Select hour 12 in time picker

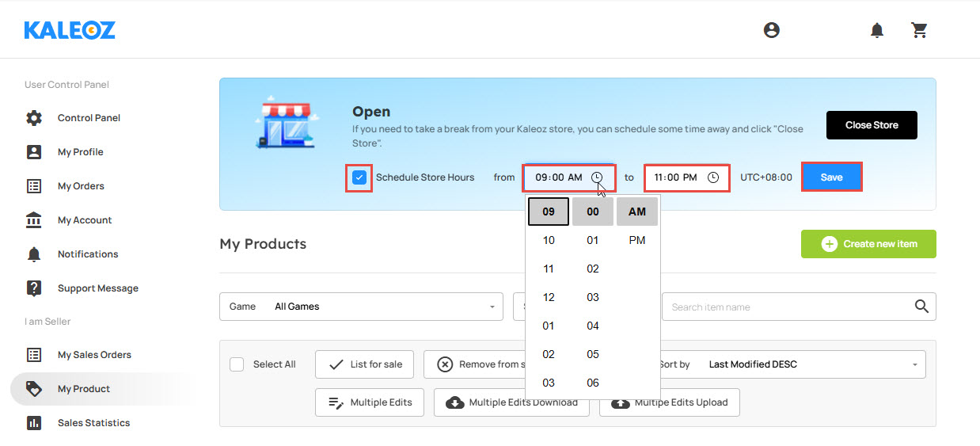[549, 297]
